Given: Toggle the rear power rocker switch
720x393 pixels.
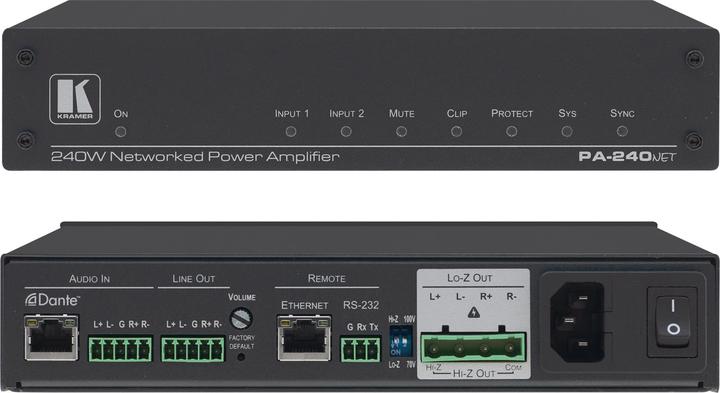Looking at the screenshot, I should 673,321.
